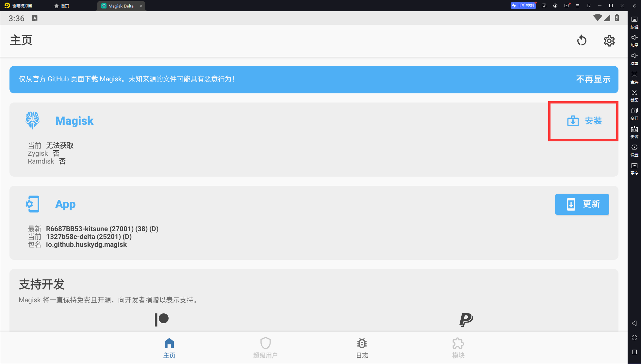
Task: Open user account icon in title bar
Action: point(555,6)
